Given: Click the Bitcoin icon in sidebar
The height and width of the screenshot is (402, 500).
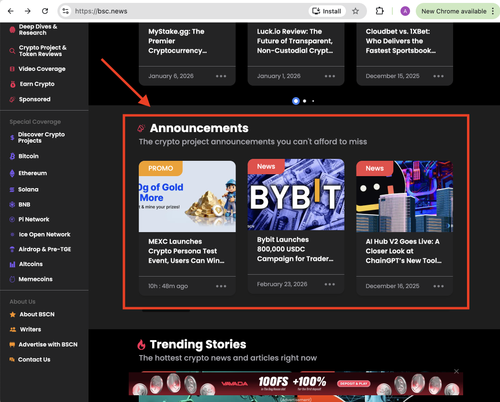Looking at the screenshot, I should click(12, 156).
